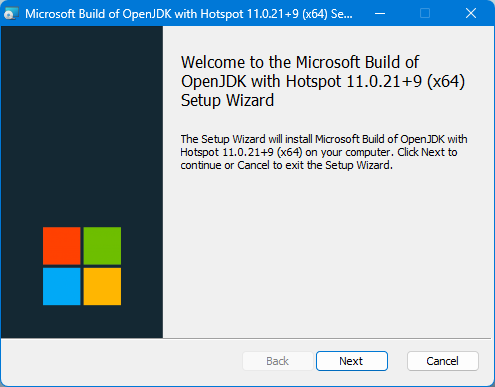Click the disabled Back button
The image size is (495, 387).
[x=278, y=361]
